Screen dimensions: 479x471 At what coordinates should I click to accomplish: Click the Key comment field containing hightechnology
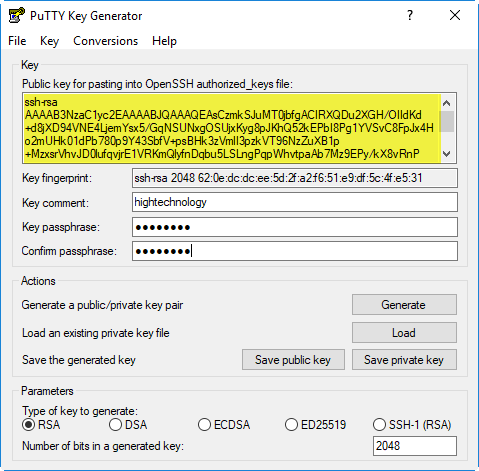coord(295,202)
